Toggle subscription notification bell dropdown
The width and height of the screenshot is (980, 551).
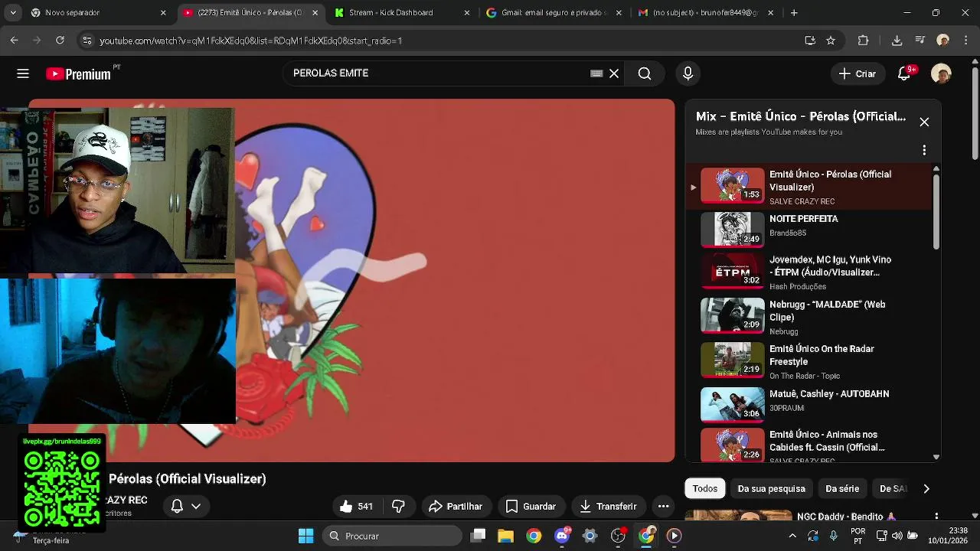(185, 506)
